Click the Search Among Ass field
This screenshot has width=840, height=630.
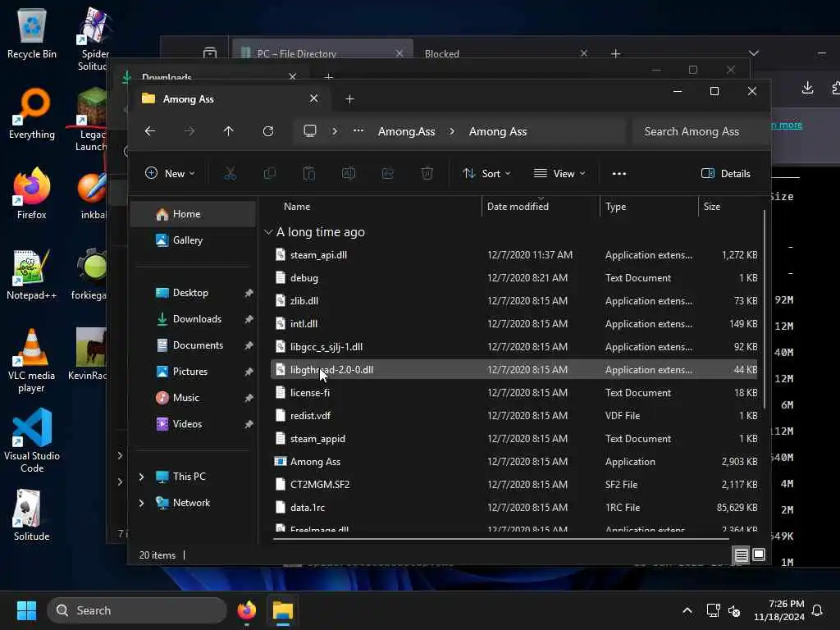(x=700, y=131)
